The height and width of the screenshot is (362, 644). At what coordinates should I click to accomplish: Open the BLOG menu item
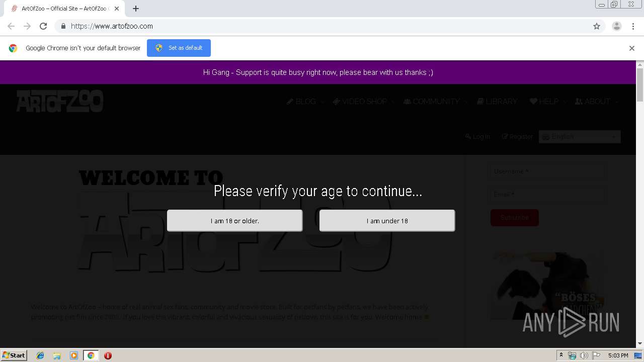click(x=301, y=102)
